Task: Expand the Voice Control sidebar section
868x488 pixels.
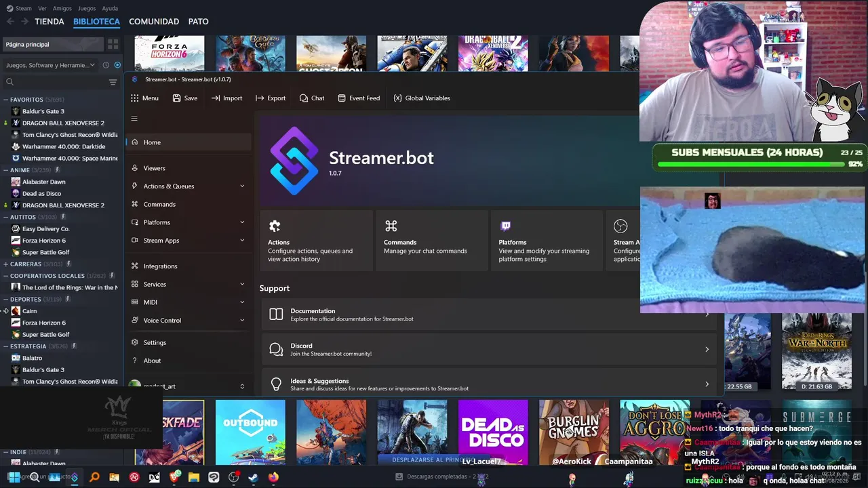Action: coord(242,321)
